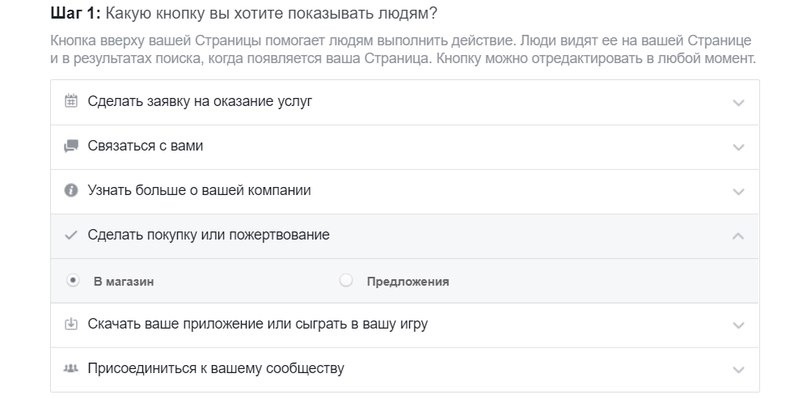Expand Скачать ваше приложение chevron
The image size is (807, 399).
[739, 325]
